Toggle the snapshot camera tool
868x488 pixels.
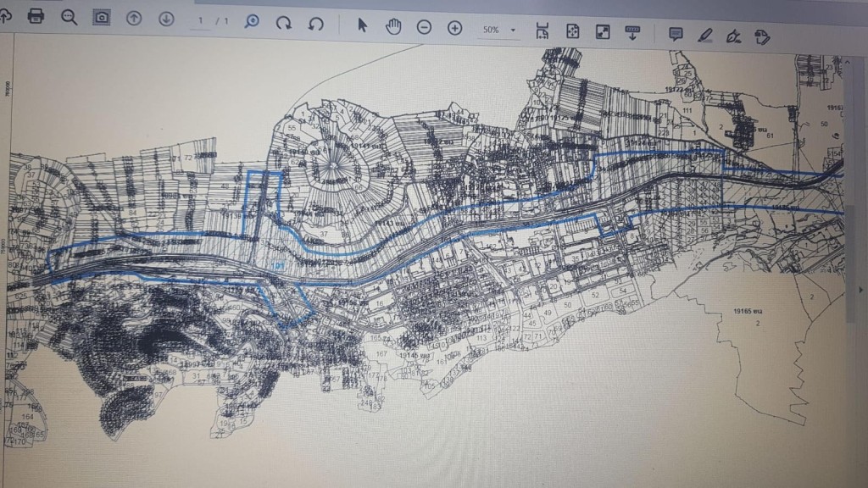click(x=101, y=17)
